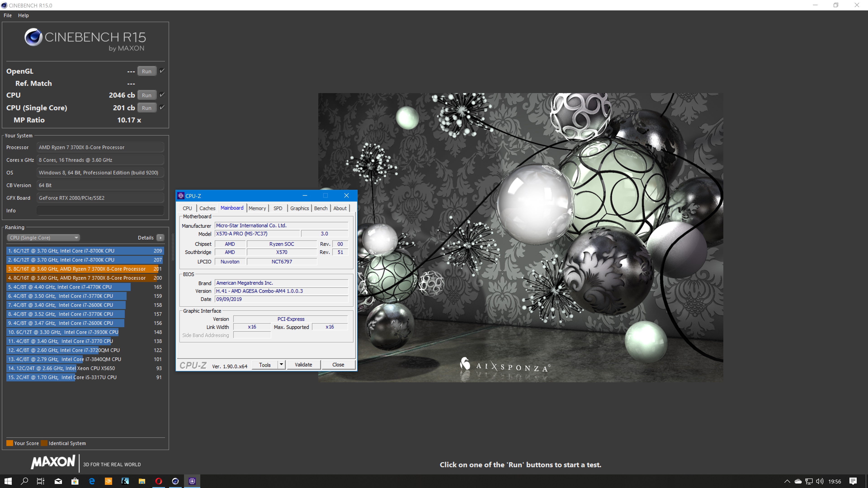The image size is (868, 488).
Task: Toggle the CPU (Single Core) checkmark
Action: point(162,108)
